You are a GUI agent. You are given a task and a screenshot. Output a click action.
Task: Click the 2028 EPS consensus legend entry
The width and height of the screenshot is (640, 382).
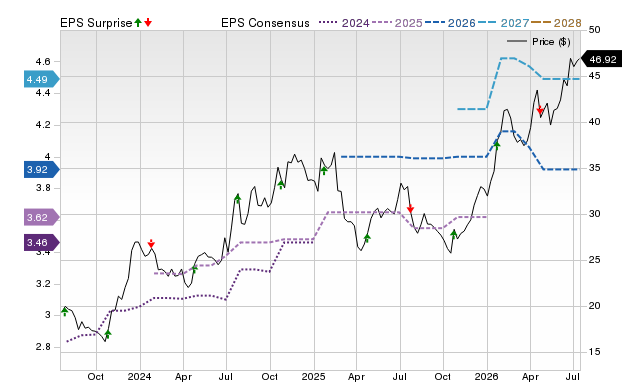[556, 23]
